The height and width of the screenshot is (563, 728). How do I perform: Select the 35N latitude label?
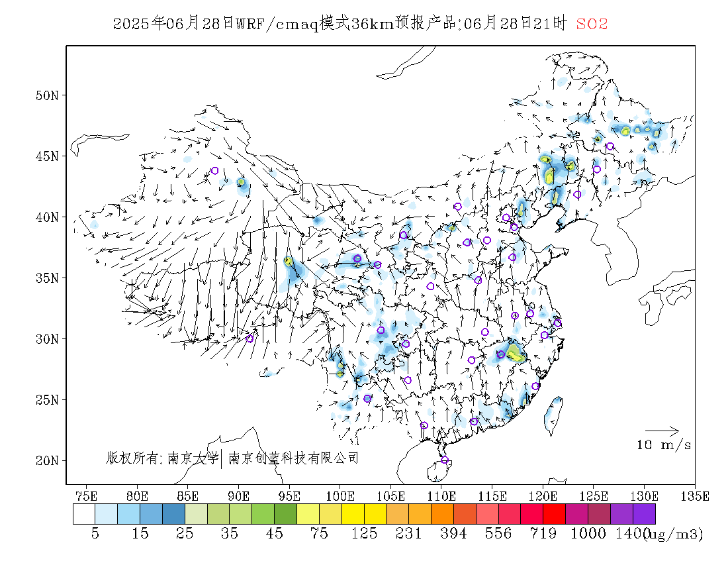pyautogui.click(x=48, y=278)
